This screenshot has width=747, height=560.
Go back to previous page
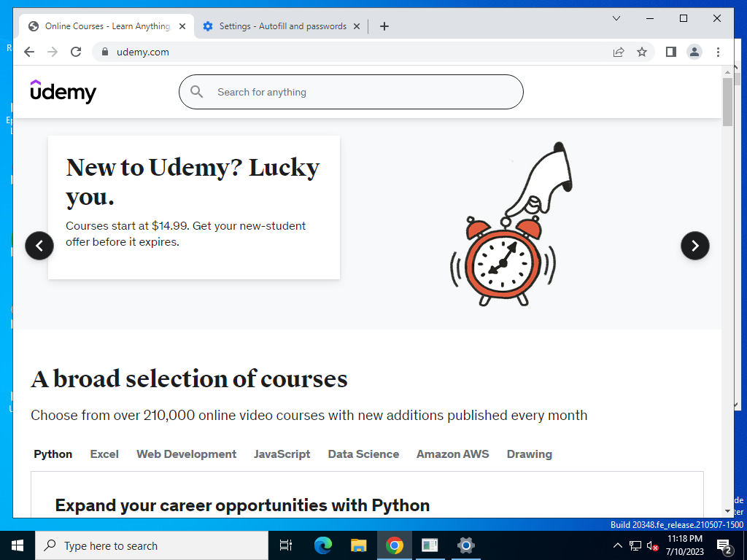tap(29, 52)
